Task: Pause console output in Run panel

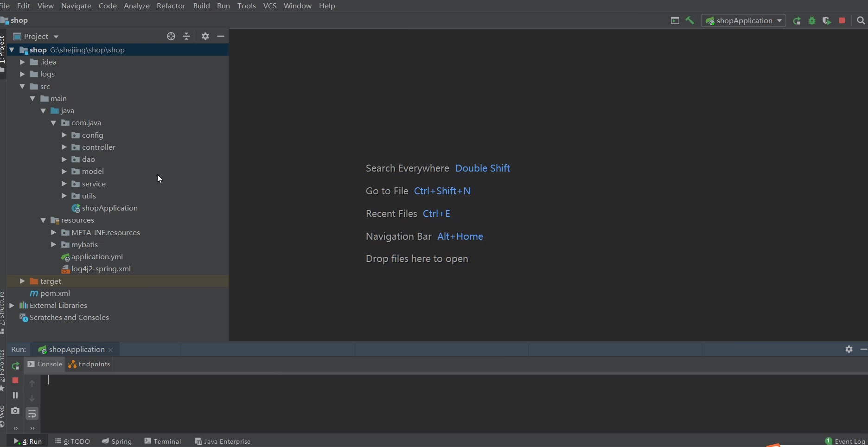Action: pos(15,396)
